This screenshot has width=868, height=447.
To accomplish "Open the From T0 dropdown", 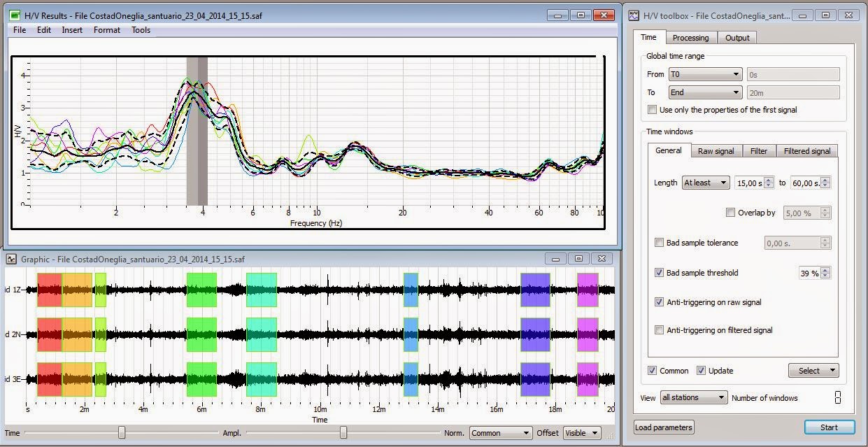I will [705, 74].
